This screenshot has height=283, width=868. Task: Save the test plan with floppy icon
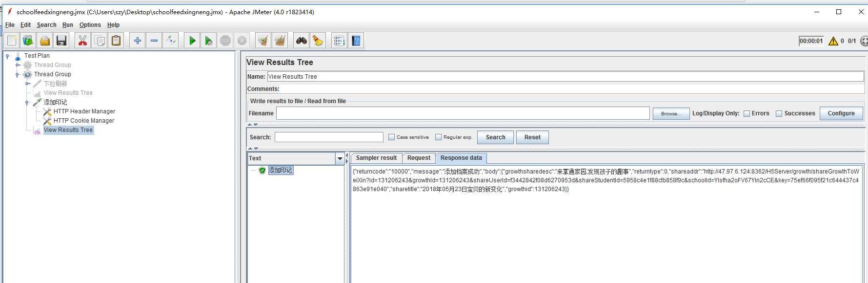(61, 41)
